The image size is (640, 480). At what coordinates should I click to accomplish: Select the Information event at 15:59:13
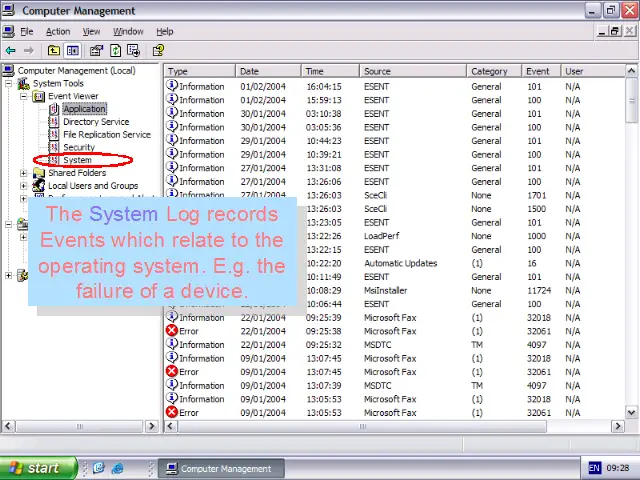pos(394,100)
